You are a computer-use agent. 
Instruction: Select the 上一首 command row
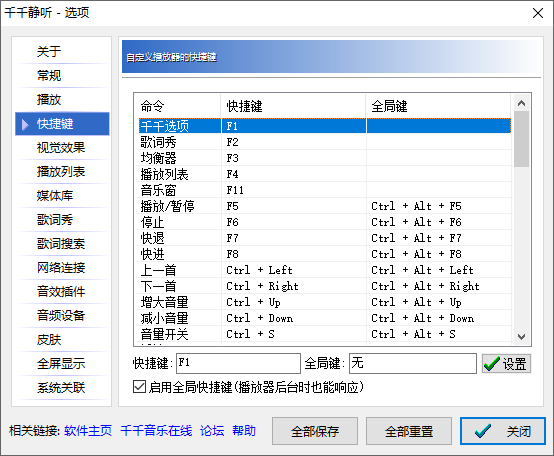[325, 270]
